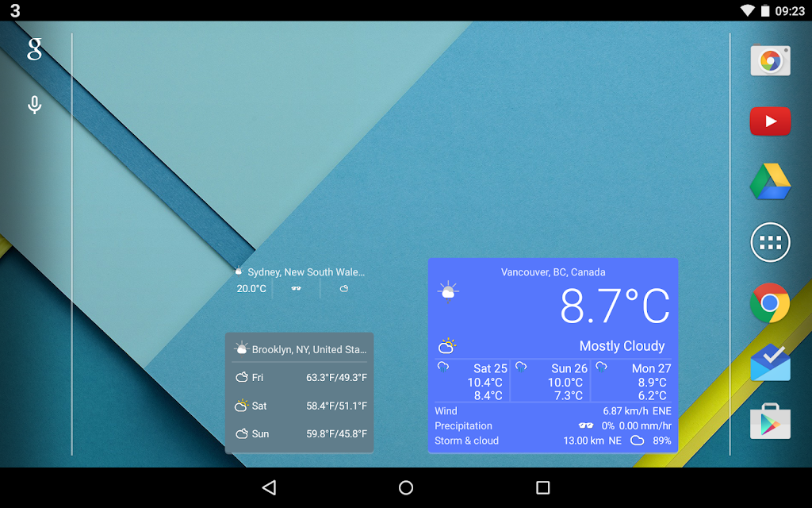Tap the Mostly Cloudy label

(x=622, y=346)
